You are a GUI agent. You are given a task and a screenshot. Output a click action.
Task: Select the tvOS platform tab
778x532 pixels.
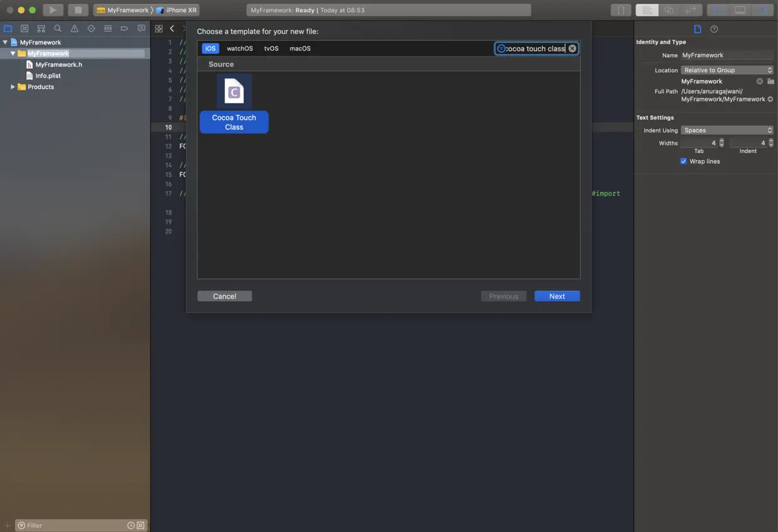[271, 48]
